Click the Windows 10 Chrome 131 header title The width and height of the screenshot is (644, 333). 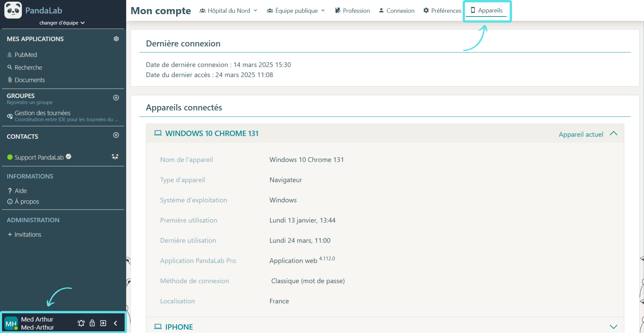pyautogui.click(x=212, y=134)
